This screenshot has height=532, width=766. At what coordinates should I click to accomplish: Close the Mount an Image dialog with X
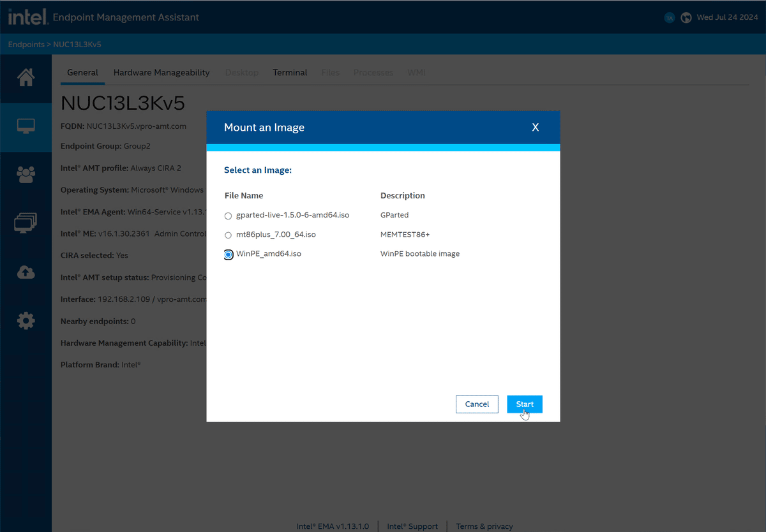coord(536,128)
